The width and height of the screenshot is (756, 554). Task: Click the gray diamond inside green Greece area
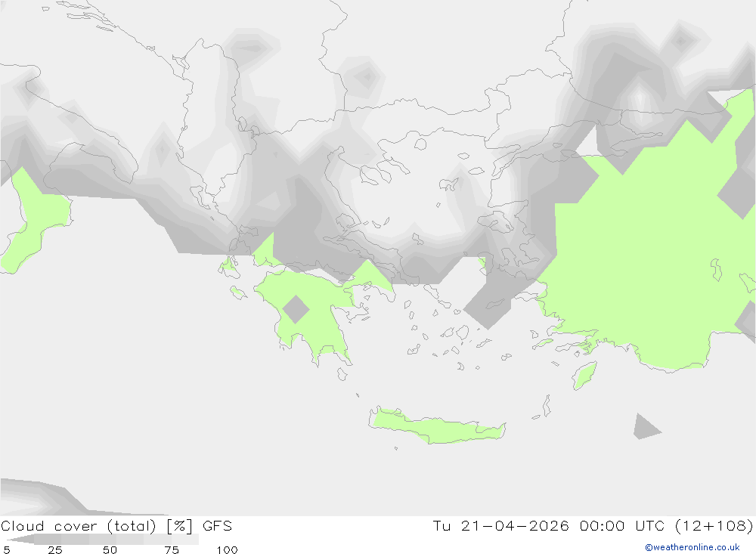(x=296, y=309)
